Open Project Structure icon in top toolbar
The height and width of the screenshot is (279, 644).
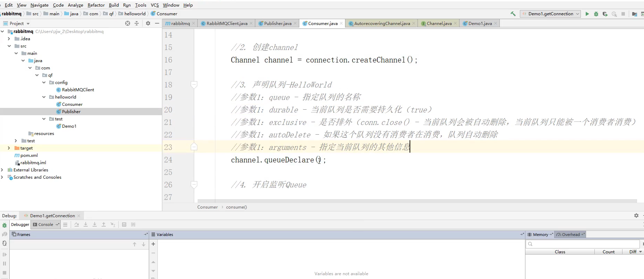(634, 14)
